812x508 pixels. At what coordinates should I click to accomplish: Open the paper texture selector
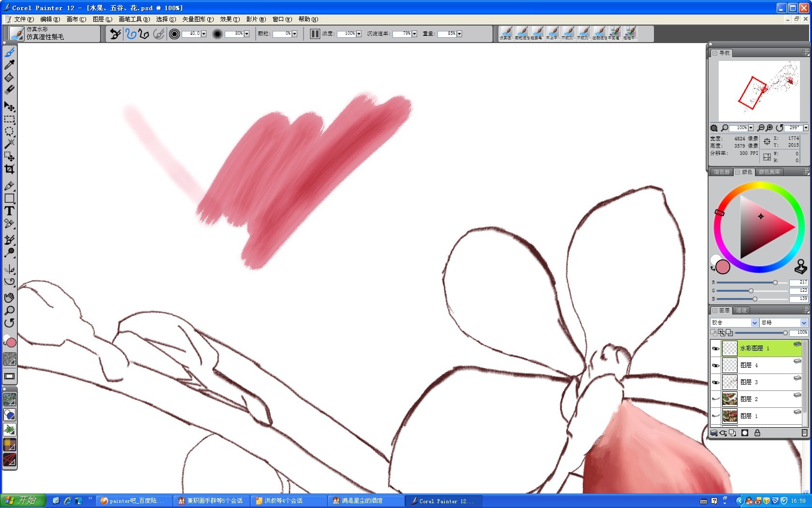pyautogui.click(x=10, y=359)
